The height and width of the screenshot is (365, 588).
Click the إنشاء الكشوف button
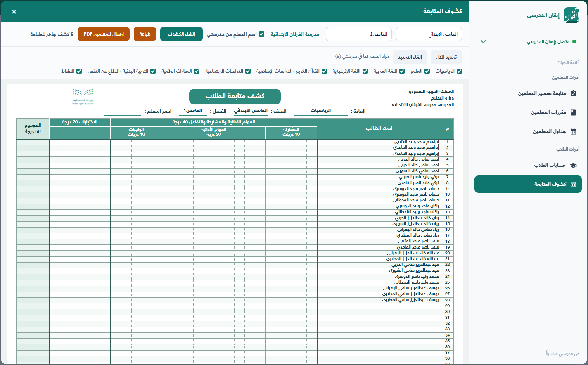[x=181, y=34]
